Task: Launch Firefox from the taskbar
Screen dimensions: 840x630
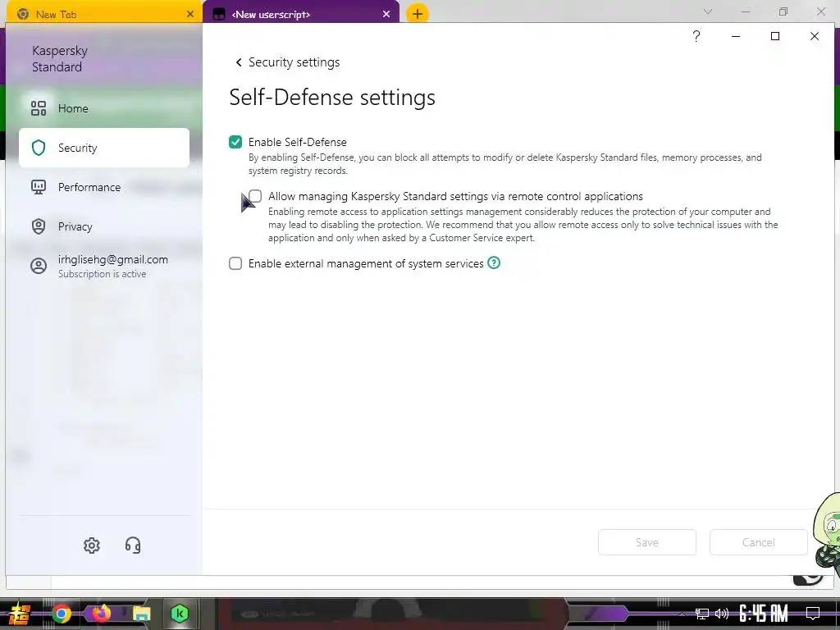Action: tap(101, 614)
